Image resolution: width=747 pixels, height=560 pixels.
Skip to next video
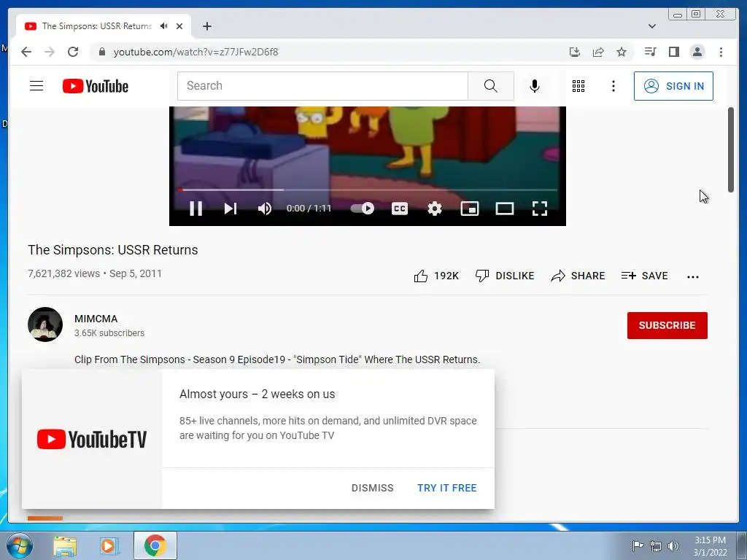pyautogui.click(x=231, y=209)
